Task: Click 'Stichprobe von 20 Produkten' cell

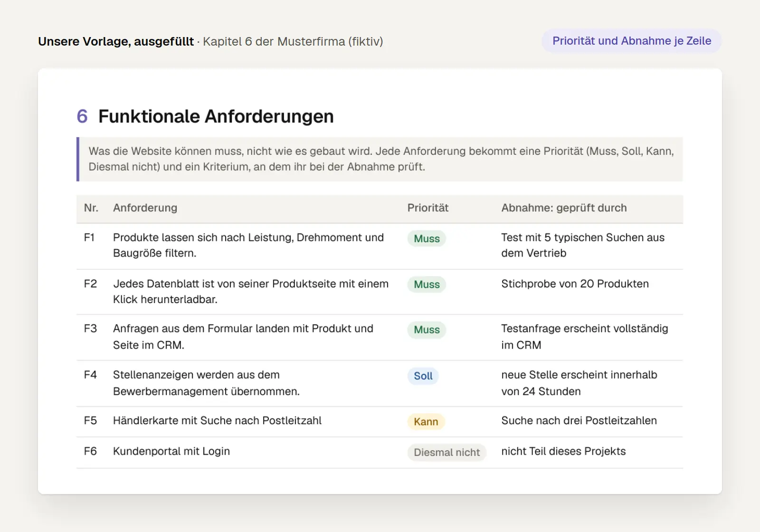Action: pos(575,284)
